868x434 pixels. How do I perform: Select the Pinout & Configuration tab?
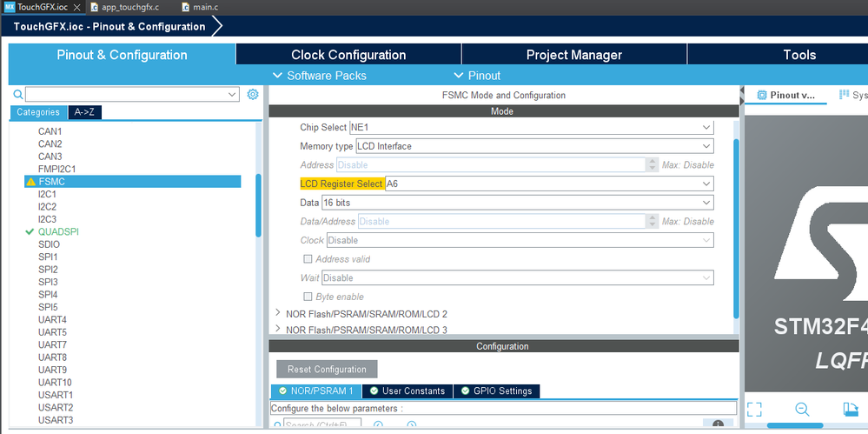point(122,55)
